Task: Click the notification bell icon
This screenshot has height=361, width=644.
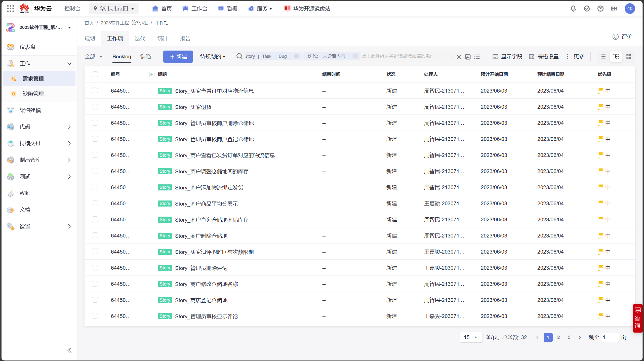Action: click(x=573, y=9)
